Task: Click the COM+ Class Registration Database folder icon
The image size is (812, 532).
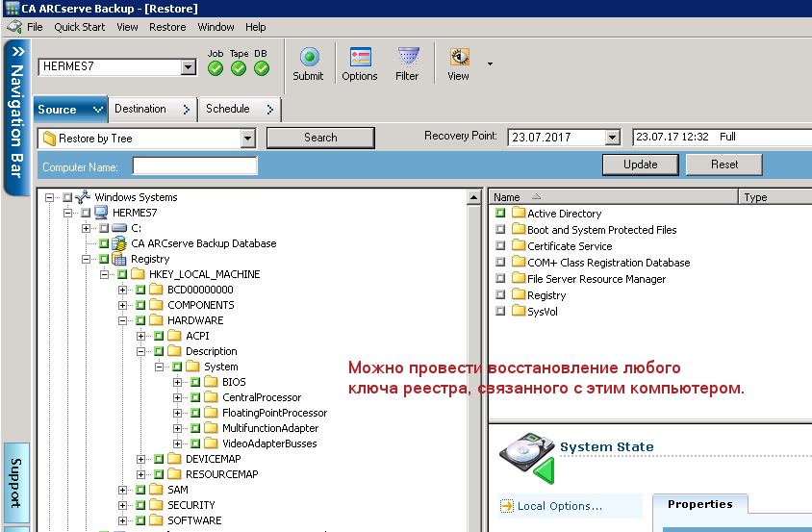Action: coord(519,261)
